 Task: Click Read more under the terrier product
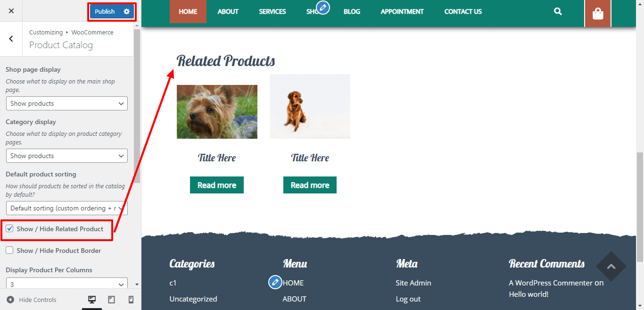pyautogui.click(x=217, y=185)
